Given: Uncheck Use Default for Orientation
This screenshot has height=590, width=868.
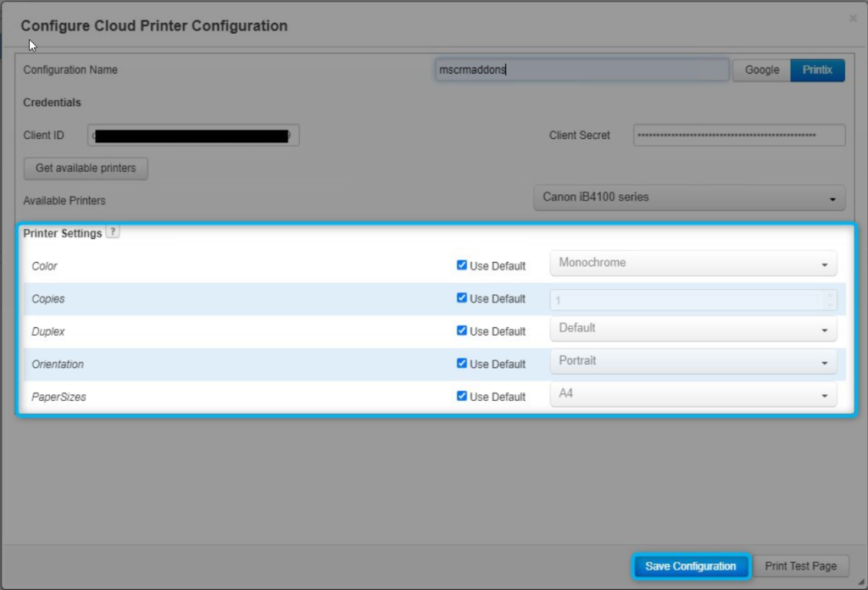Looking at the screenshot, I should click(x=462, y=363).
